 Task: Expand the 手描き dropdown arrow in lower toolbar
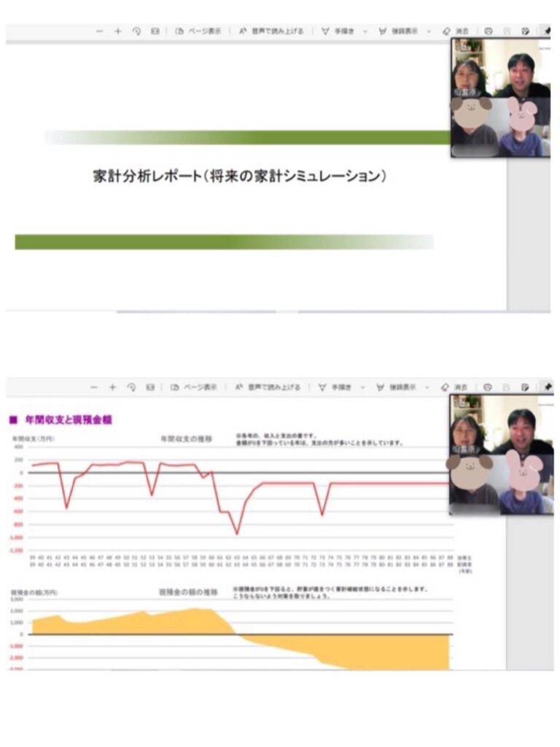(x=363, y=387)
